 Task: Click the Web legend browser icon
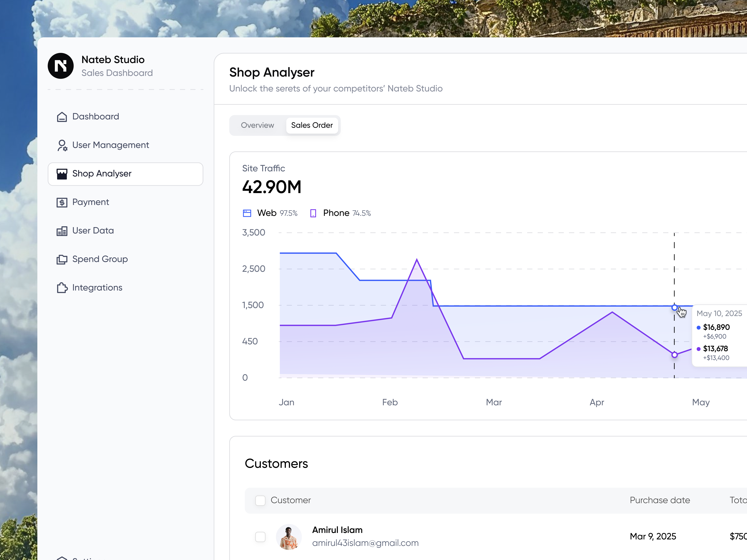(247, 213)
